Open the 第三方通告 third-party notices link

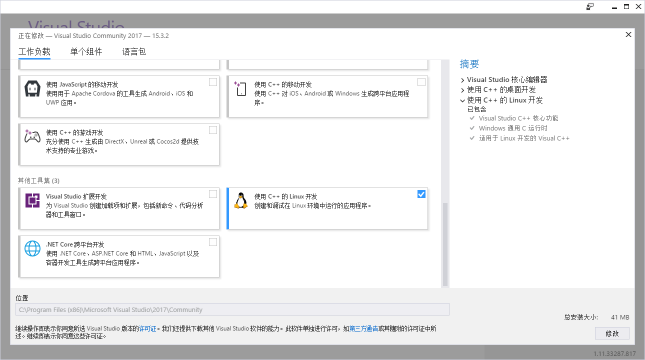pyautogui.click(x=364, y=329)
